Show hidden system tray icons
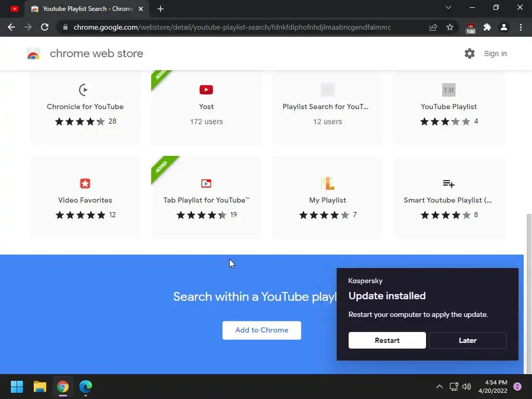The image size is (532, 399). (440, 387)
